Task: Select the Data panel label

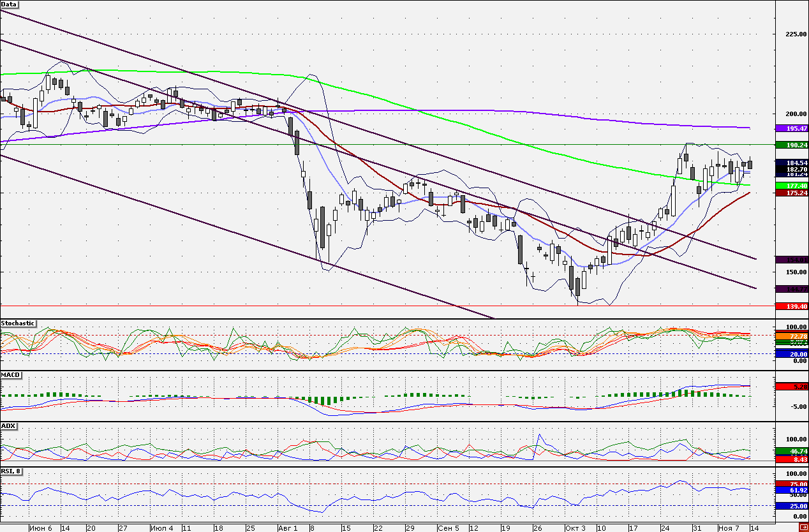Action: (x=10, y=4)
